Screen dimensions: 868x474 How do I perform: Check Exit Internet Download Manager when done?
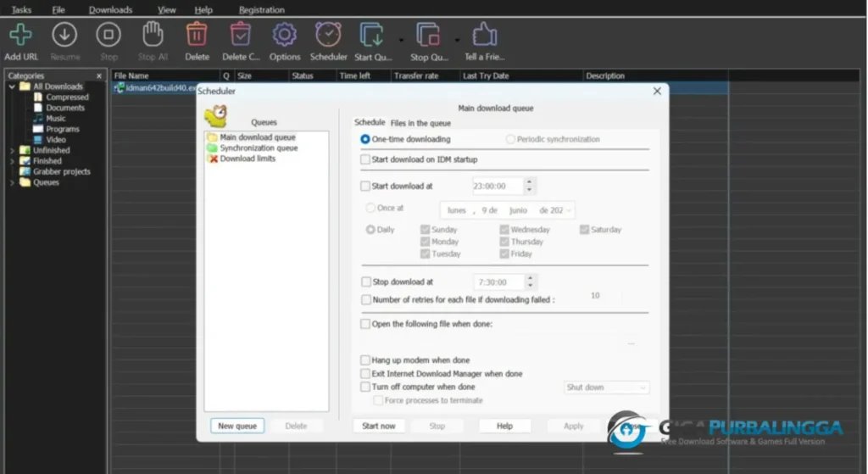[x=365, y=374]
